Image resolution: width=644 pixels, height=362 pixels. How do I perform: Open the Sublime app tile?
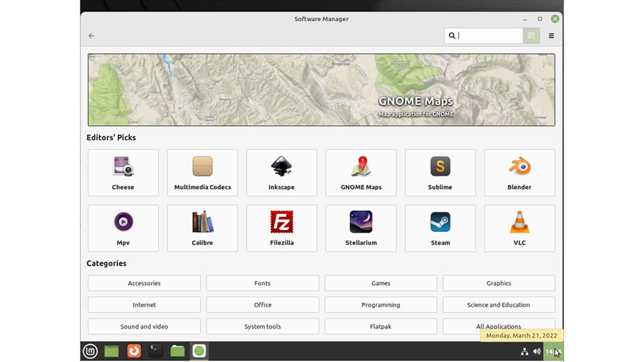[x=440, y=173]
